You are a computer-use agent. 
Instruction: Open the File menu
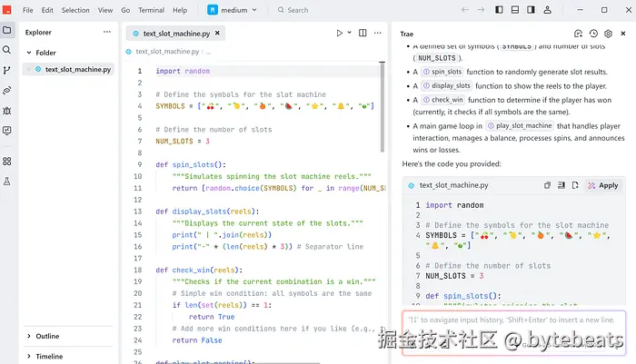pos(28,10)
